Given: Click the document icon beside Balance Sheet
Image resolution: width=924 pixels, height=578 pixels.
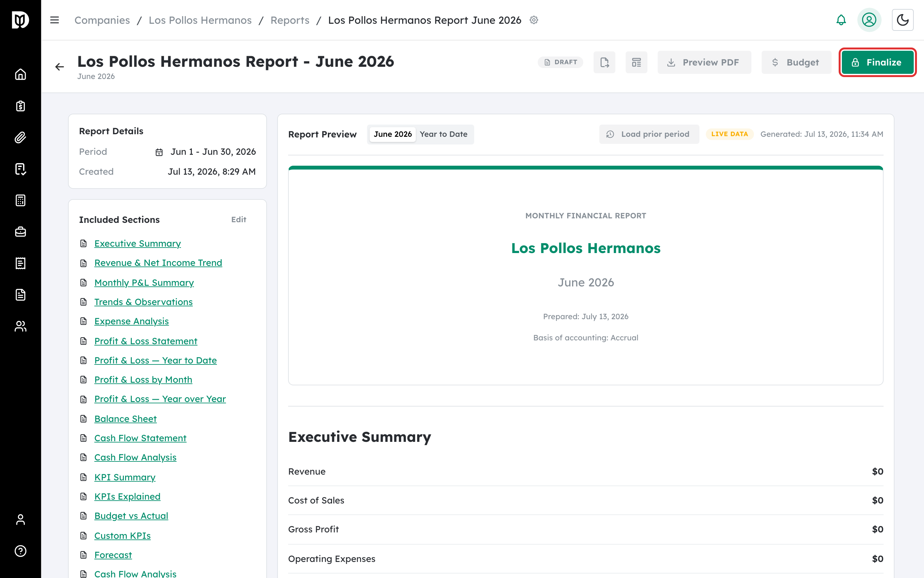Looking at the screenshot, I should pos(84,419).
